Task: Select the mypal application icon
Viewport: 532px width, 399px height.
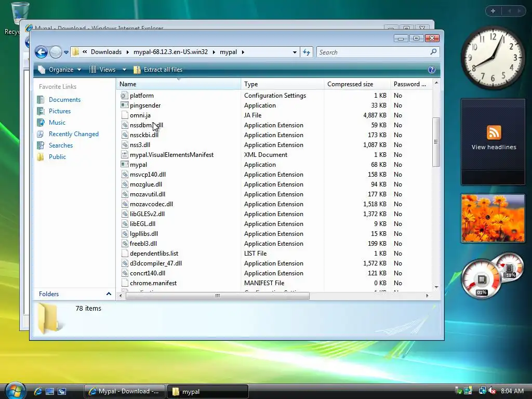Action: click(x=125, y=165)
